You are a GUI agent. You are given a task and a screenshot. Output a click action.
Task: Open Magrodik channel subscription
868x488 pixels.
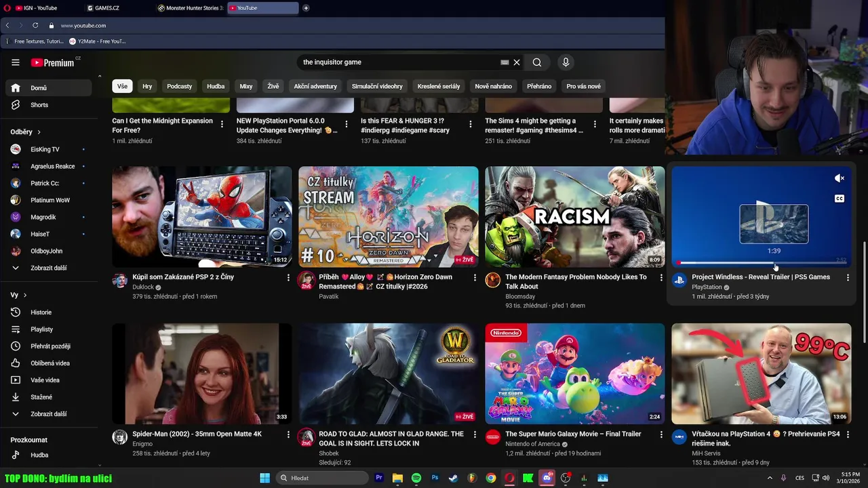point(48,217)
